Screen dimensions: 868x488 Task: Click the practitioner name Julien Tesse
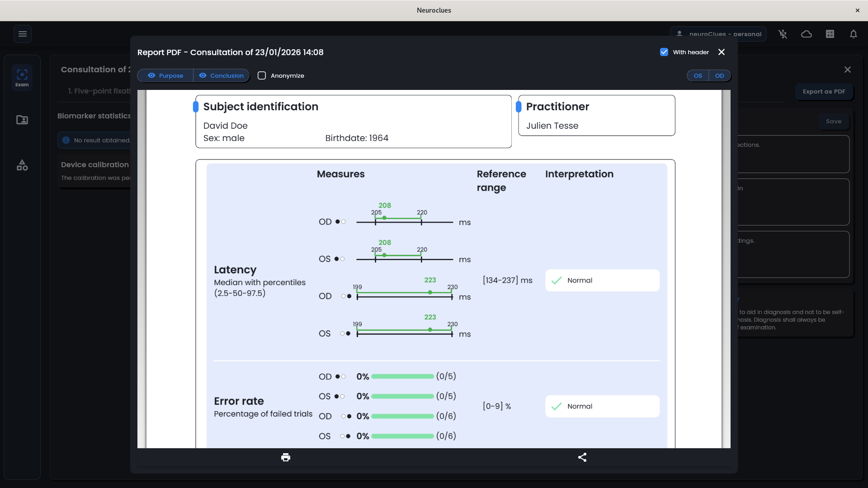[552, 126]
